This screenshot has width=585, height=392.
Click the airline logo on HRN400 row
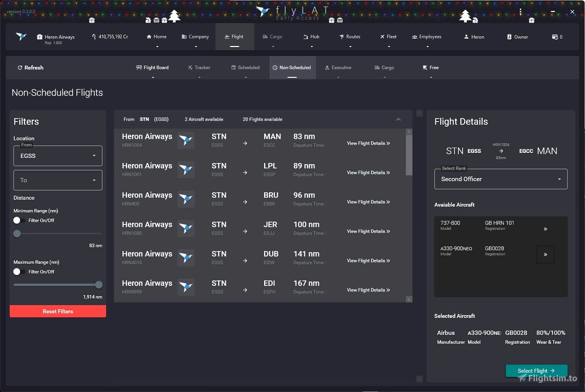click(186, 199)
